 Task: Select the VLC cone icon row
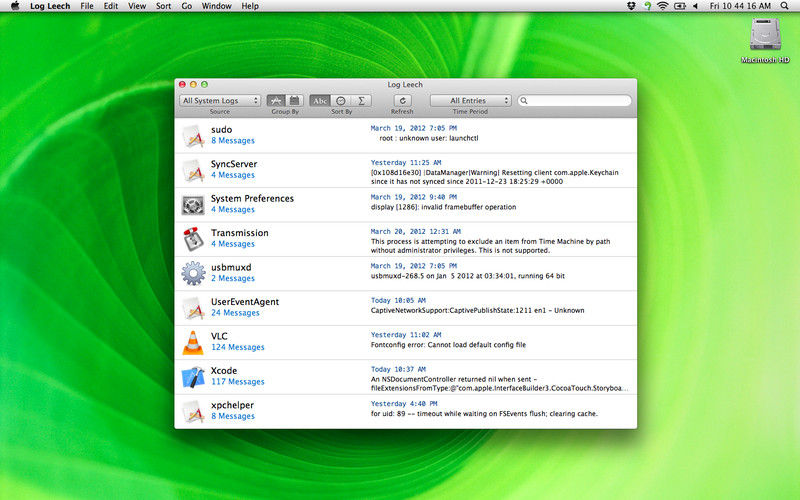[193, 342]
